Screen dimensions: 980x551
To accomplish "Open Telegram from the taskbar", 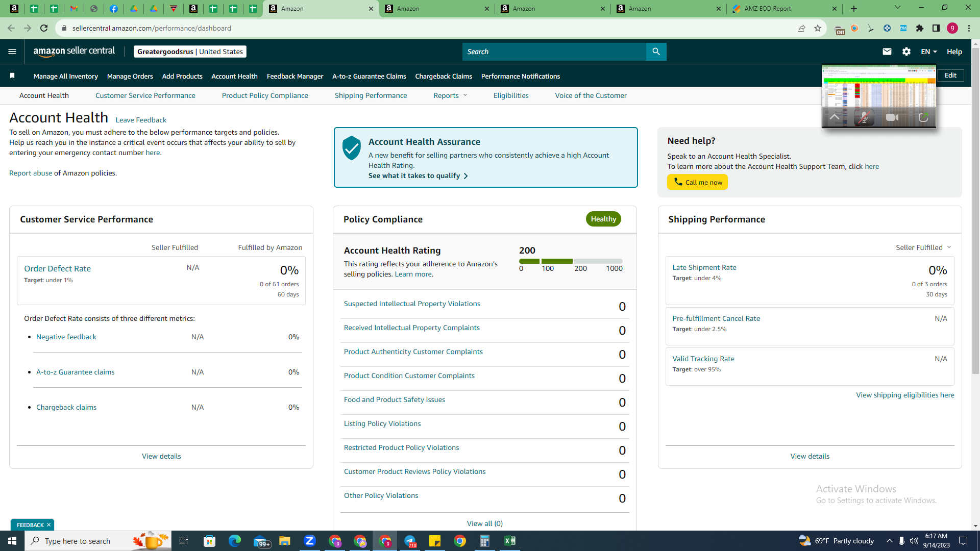I will coord(410,541).
